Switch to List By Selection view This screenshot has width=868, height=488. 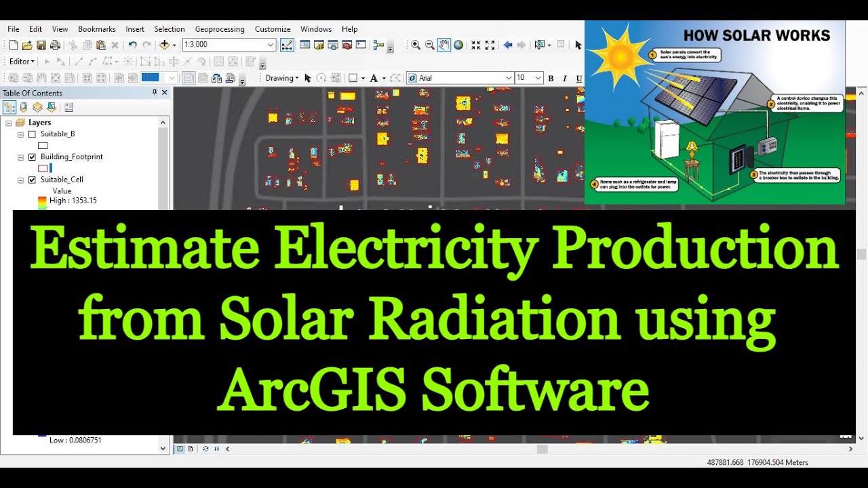click(51, 107)
